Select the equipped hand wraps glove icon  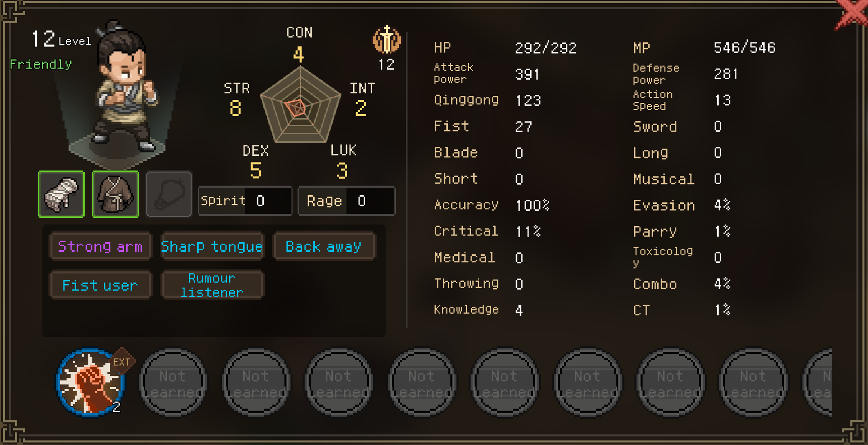tap(62, 194)
